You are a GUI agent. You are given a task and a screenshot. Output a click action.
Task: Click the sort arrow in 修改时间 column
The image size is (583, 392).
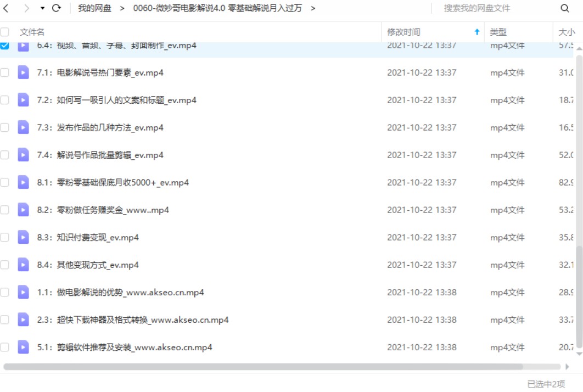point(477,32)
